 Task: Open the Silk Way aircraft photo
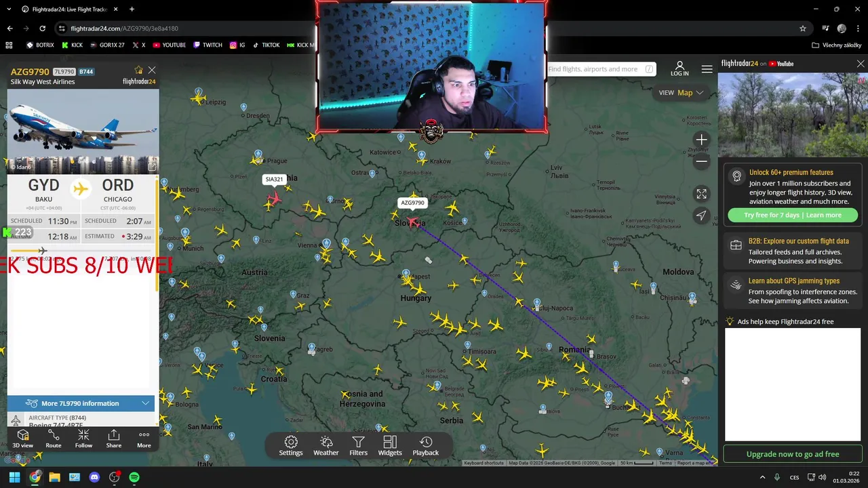tap(83, 131)
